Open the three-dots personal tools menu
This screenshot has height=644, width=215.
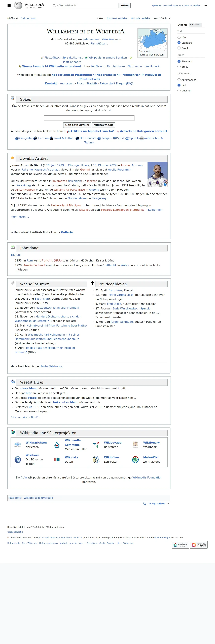(x=205, y=6)
